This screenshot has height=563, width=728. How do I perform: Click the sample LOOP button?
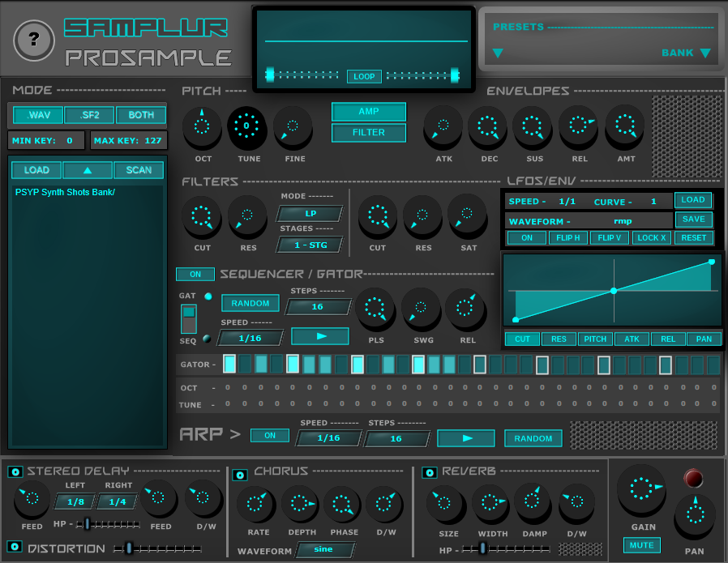(x=365, y=76)
